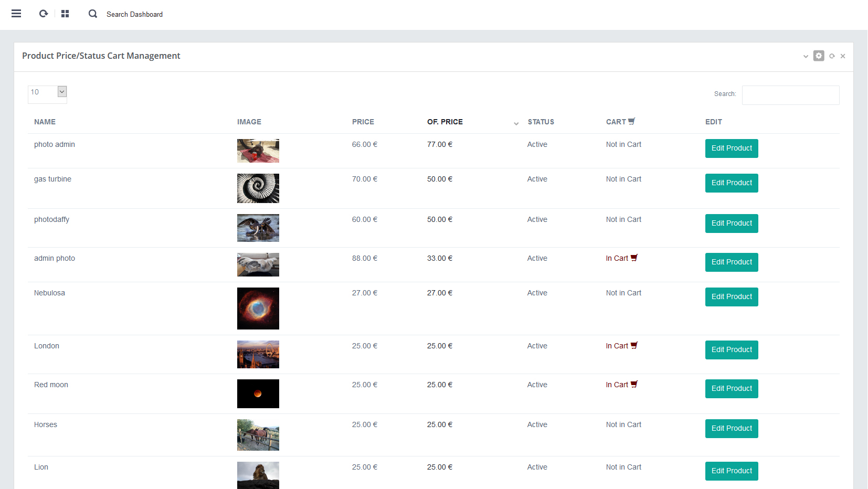Open the grid apps icon
This screenshot has width=868, height=489.
pos(65,14)
